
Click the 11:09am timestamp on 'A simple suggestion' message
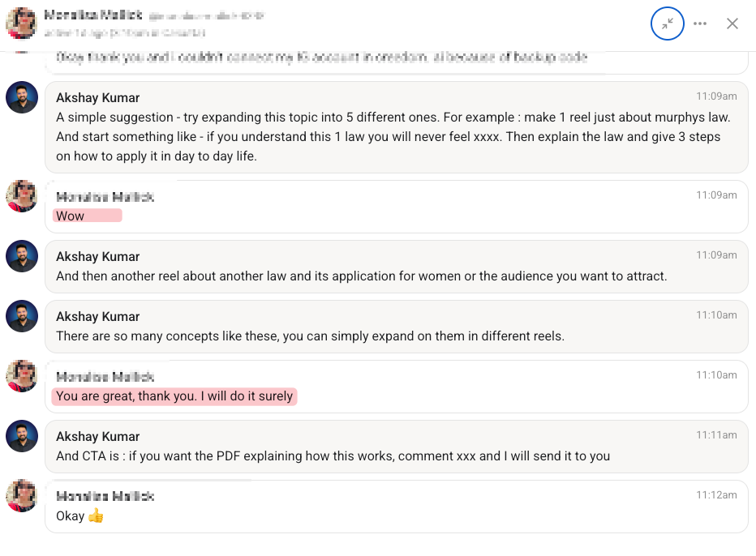(x=716, y=96)
